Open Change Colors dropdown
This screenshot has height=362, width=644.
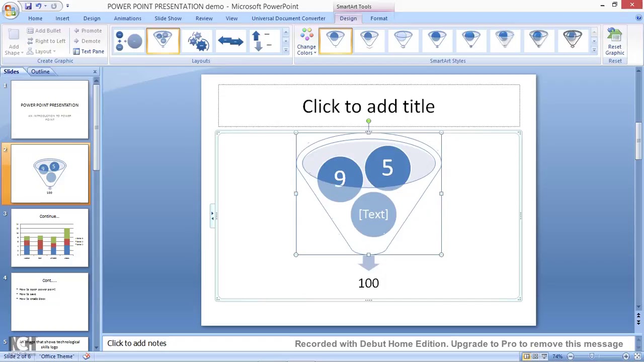point(306,42)
